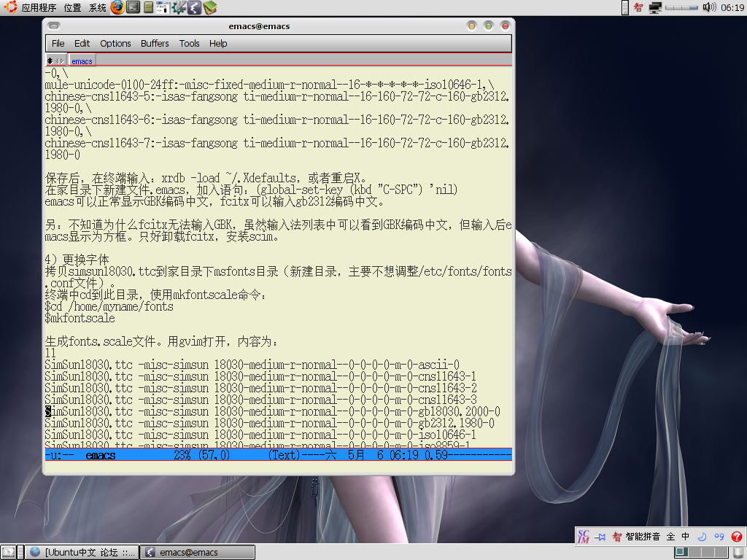Open the Emacs Tools menu
This screenshot has height=560, width=747.
coord(189,43)
